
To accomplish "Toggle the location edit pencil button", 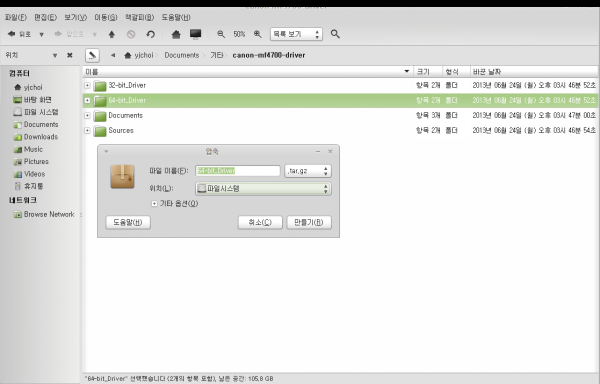I will pyautogui.click(x=92, y=55).
